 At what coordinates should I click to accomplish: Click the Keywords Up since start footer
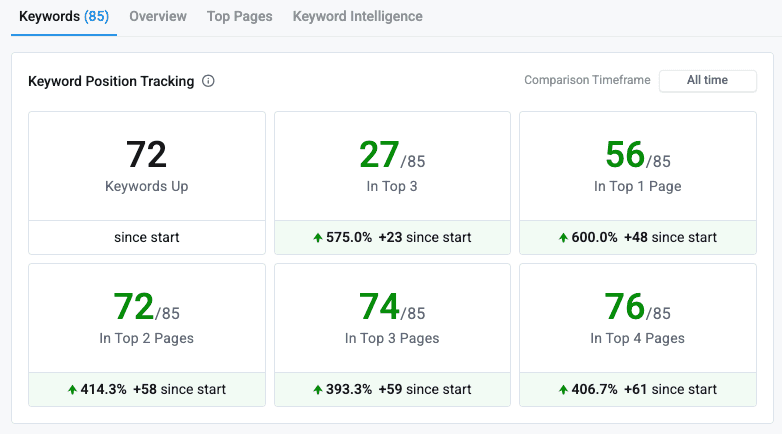(147, 238)
